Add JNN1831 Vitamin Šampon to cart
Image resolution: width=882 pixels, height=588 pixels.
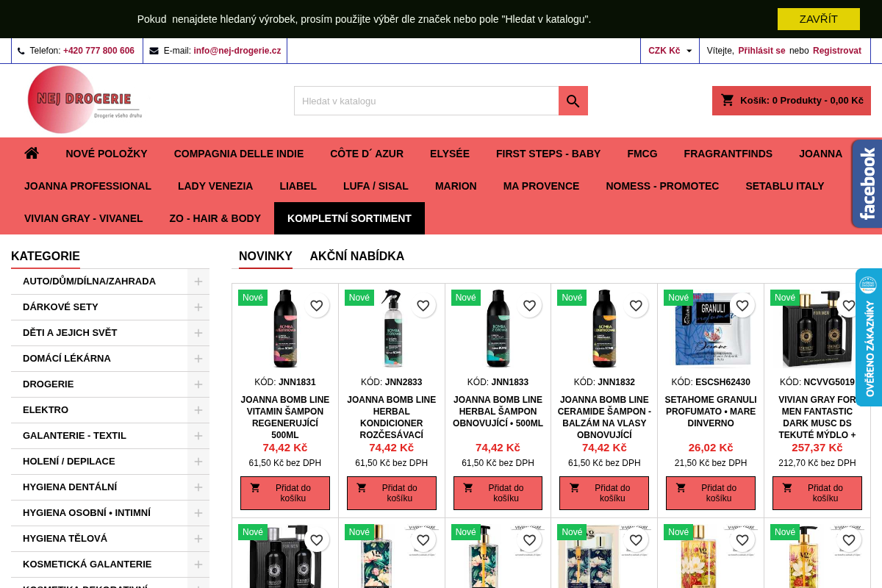coord(285,493)
